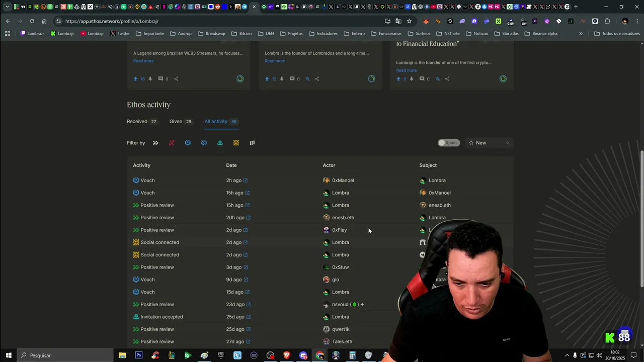Open external link for 20h ago review
The image size is (644, 362).
coord(249,218)
